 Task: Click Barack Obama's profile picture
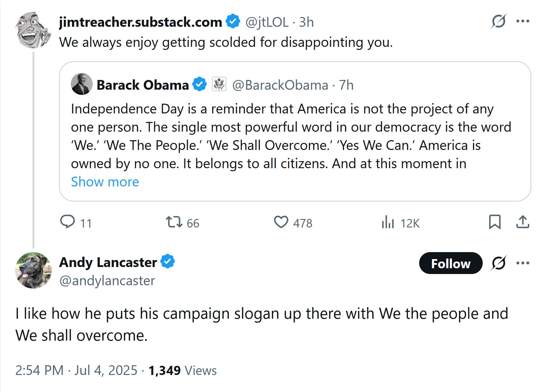[x=82, y=84]
